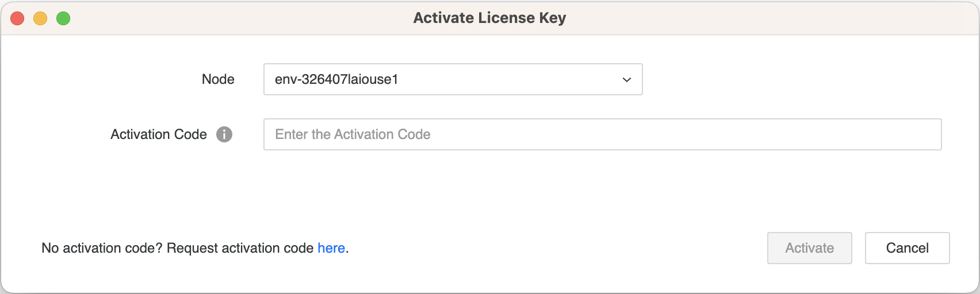Expand the Node dropdown chevron arrow
The width and height of the screenshot is (980, 294).
tap(627, 80)
